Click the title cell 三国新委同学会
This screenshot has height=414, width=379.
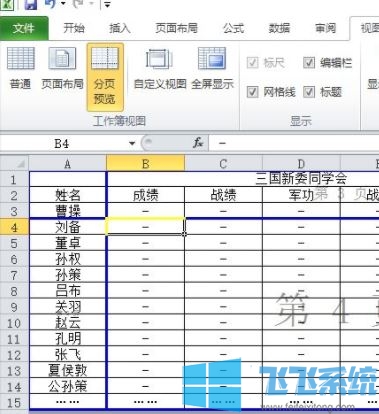point(301,179)
